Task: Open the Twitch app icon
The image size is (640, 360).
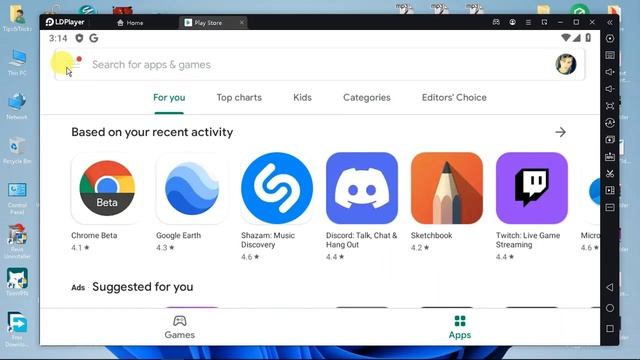Action: coord(531,188)
